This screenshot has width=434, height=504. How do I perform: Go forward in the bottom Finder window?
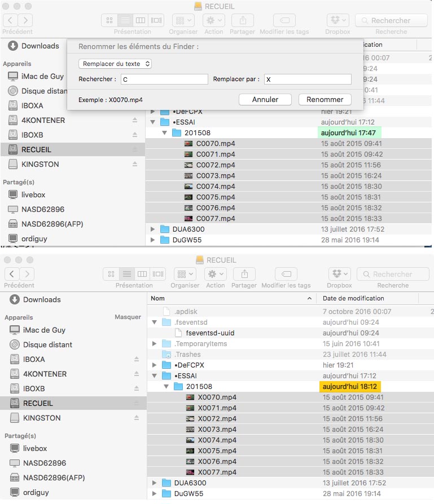click(27, 274)
